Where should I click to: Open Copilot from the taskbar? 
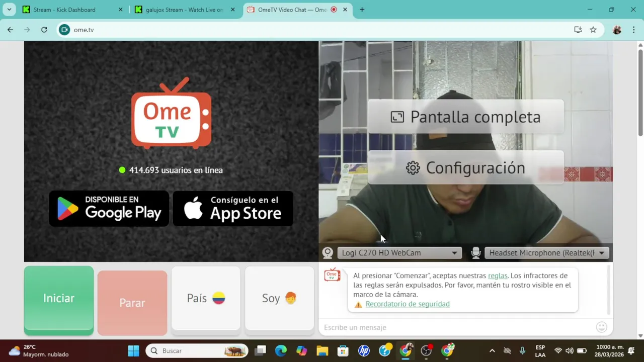[301, 351]
